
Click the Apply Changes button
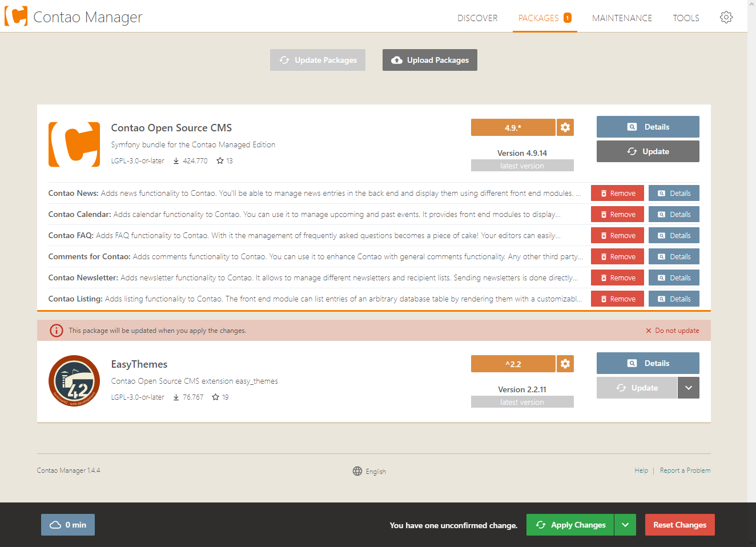[x=570, y=525]
